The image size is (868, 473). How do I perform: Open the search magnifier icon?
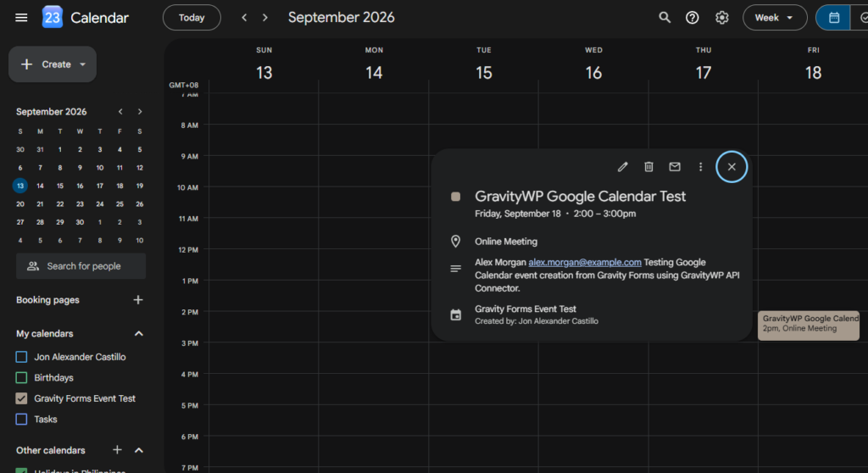pyautogui.click(x=665, y=18)
